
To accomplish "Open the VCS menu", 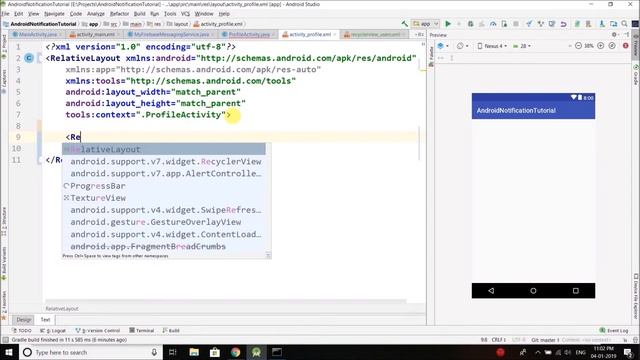I will click(x=185, y=14).
